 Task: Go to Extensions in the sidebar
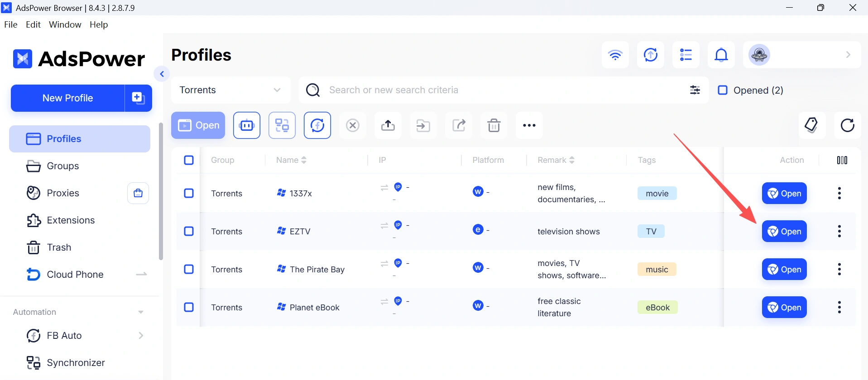point(80,220)
